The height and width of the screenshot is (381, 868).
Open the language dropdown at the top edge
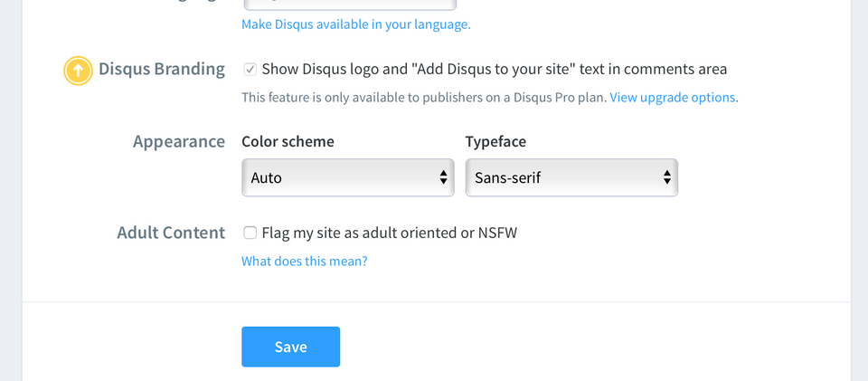pos(348,4)
